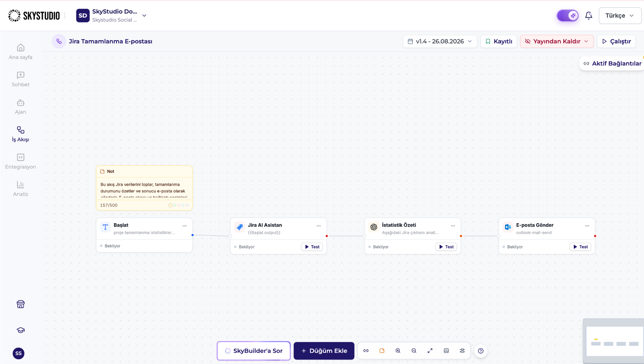Select İş Akışı in the sidebar
This screenshot has height=364, width=644.
click(20, 134)
